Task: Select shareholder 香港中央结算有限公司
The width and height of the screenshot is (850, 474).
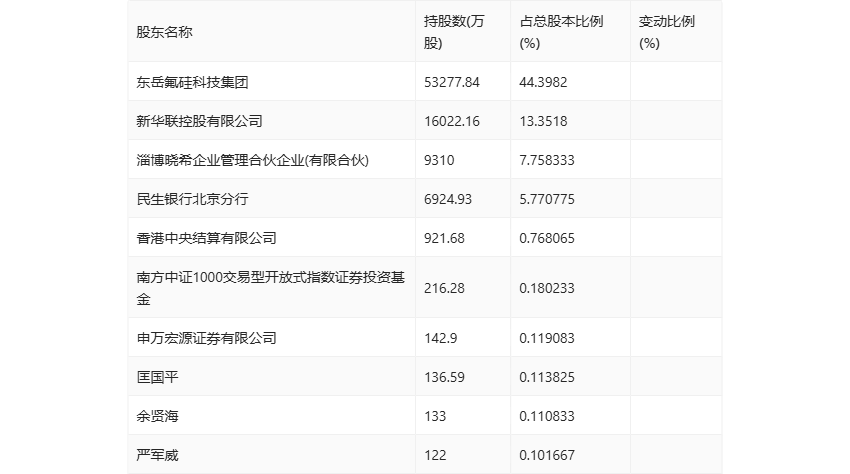Action: point(207,238)
